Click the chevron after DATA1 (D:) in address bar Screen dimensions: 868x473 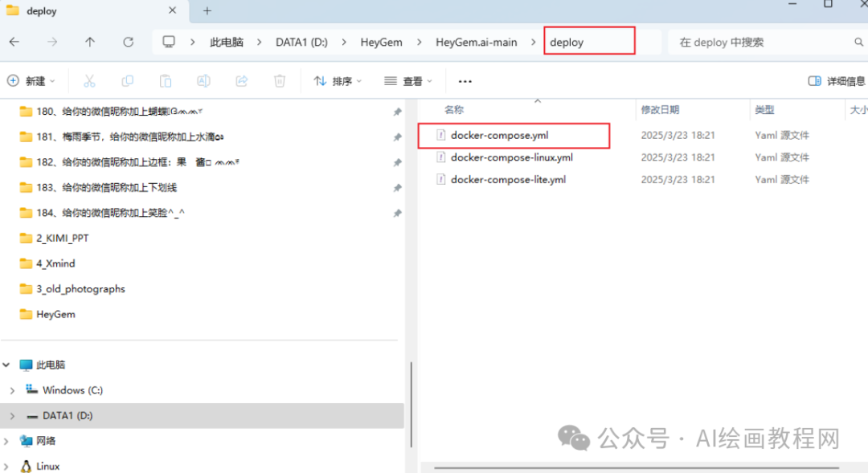coord(344,42)
